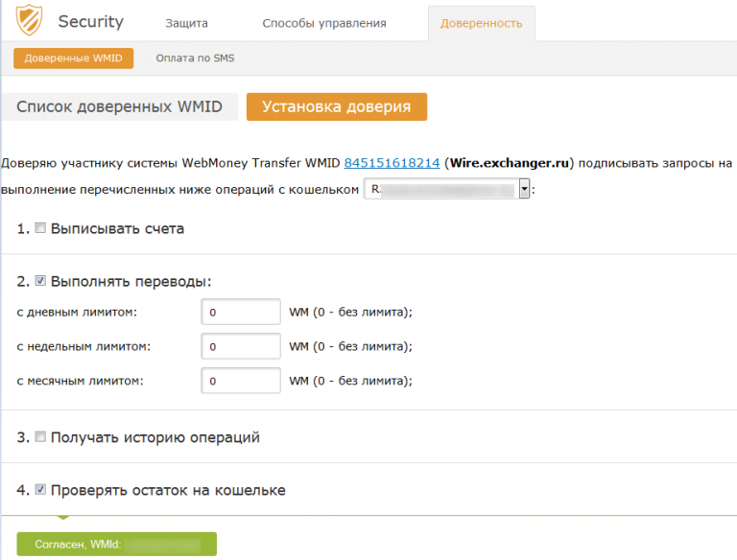Focus the weekly limit input field
This screenshot has width=737, height=560.
pos(241,346)
